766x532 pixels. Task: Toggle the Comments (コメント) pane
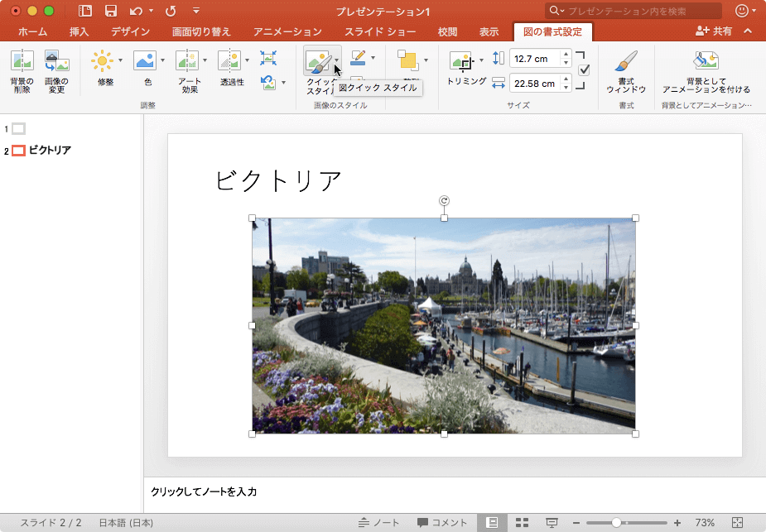coord(442,523)
